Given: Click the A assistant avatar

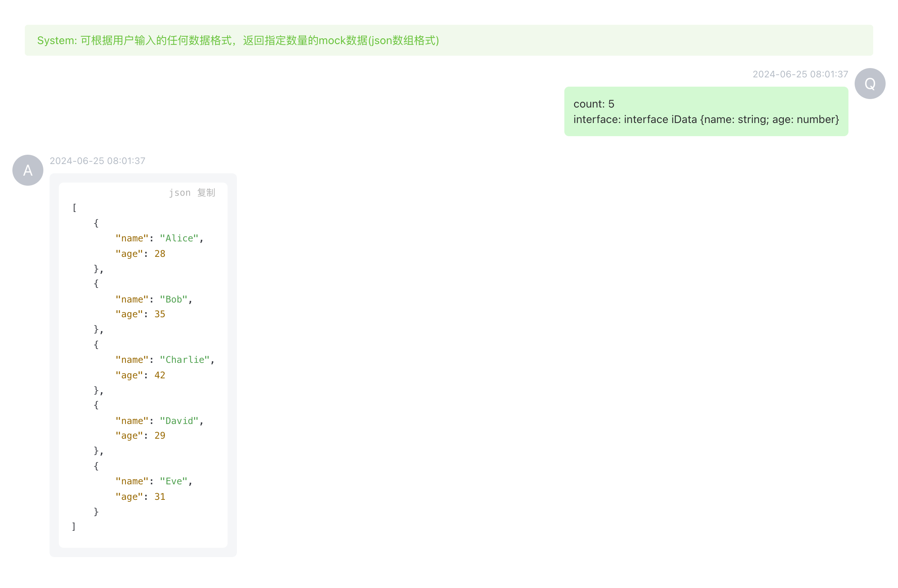Looking at the screenshot, I should (x=28, y=170).
